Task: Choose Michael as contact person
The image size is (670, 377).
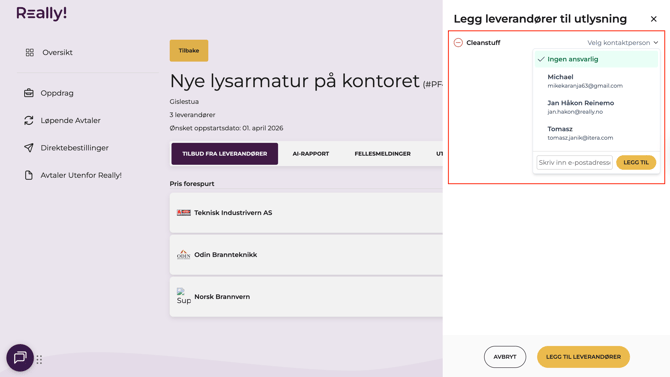Action: 596,81
